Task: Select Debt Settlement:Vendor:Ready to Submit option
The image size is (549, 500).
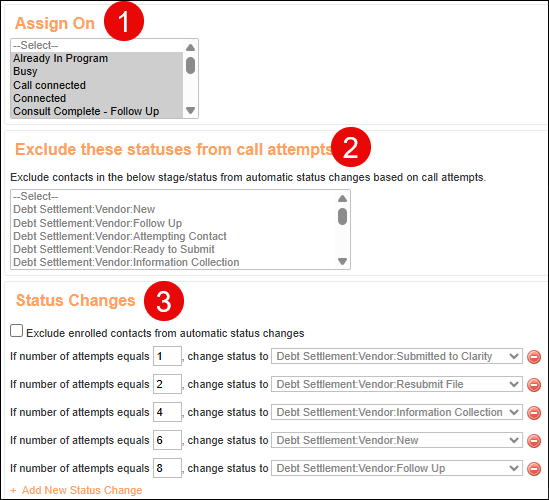Action: tap(173, 249)
